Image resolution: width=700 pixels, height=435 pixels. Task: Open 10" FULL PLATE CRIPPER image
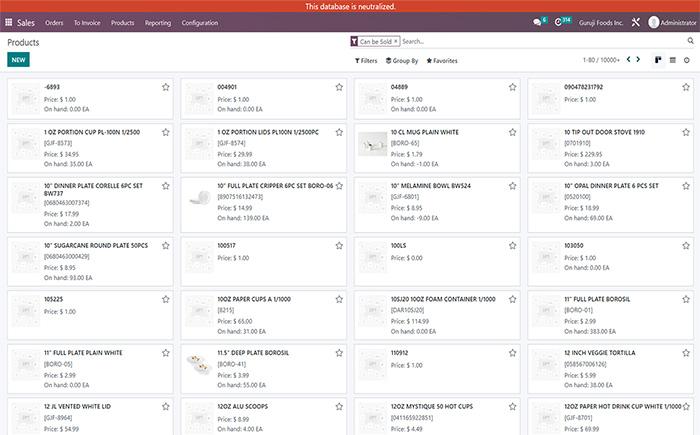click(x=199, y=197)
